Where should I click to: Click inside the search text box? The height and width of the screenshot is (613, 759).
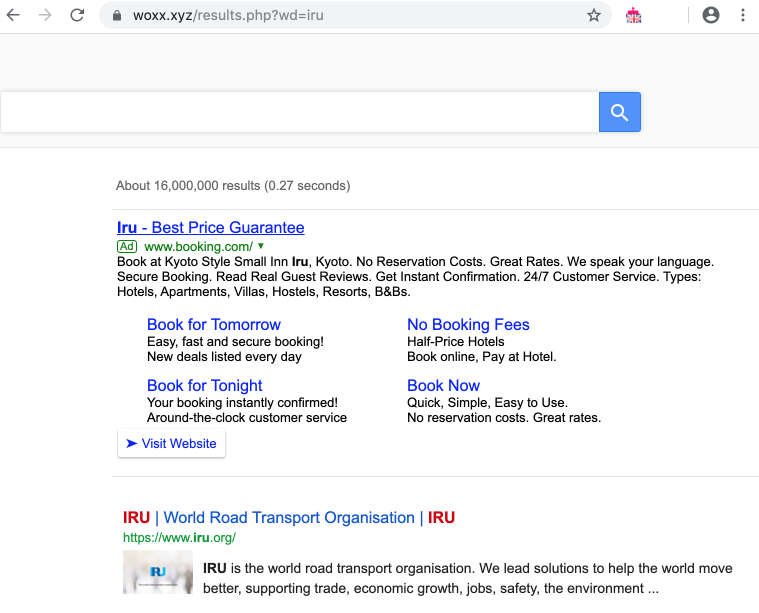300,112
